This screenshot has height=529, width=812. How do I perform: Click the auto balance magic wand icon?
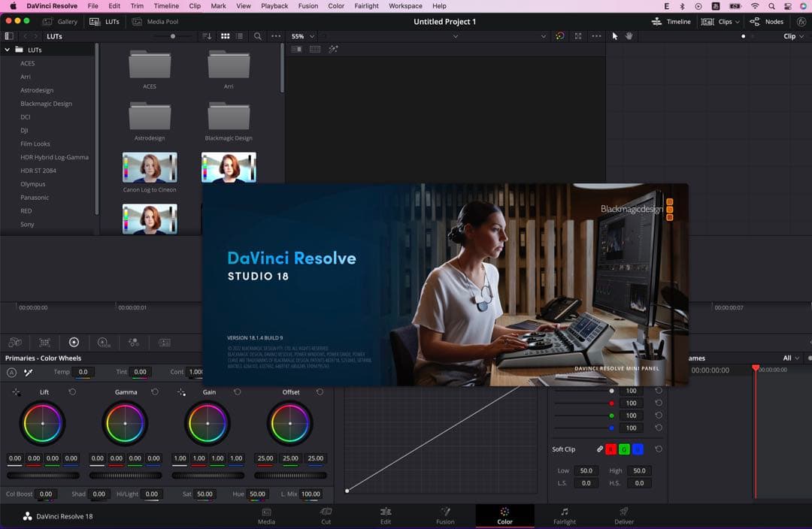[29, 372]
